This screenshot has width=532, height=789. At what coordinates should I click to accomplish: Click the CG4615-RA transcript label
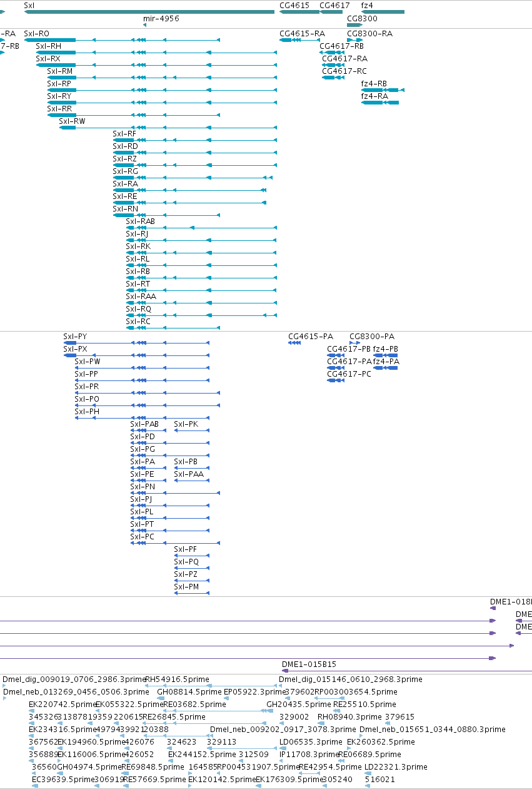[302, 34]
